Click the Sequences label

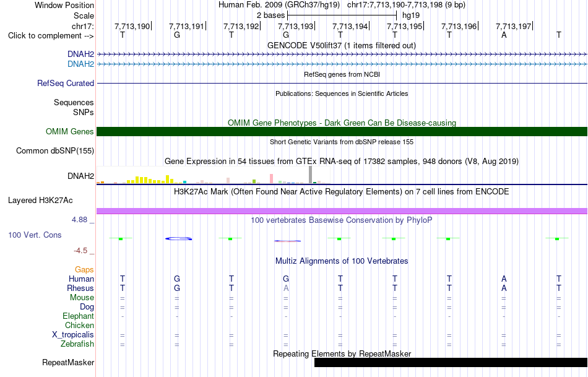pos(74,103)
